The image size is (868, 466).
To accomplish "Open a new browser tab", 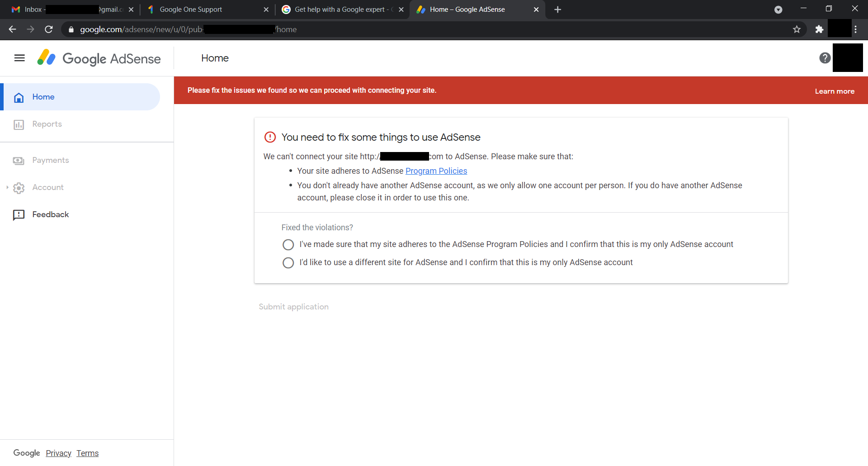I will tap(558, 10).
